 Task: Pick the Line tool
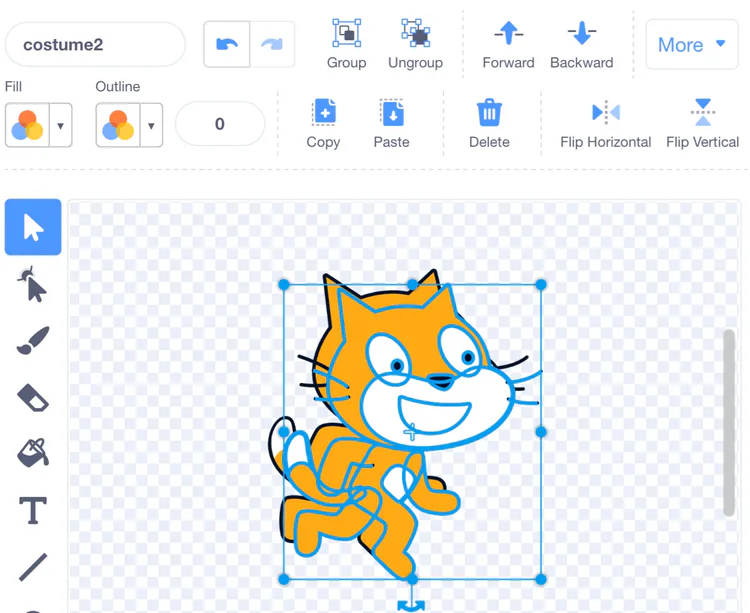click(x=33, y=567)
